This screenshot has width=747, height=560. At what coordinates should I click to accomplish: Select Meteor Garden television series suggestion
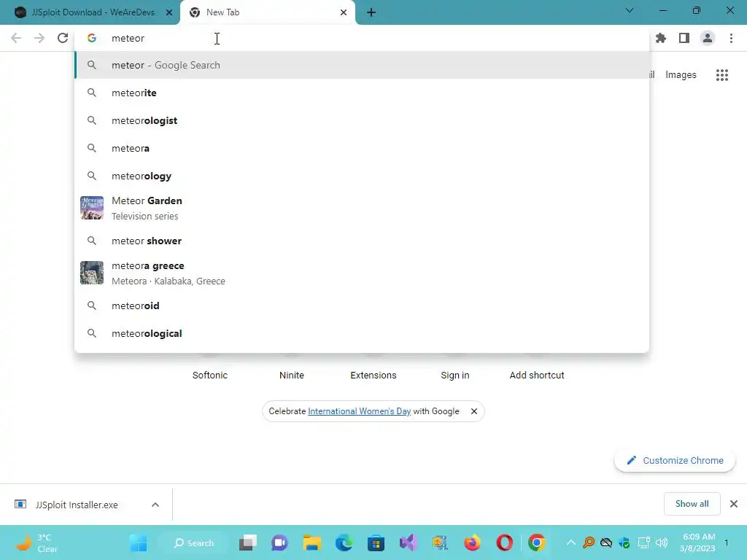coord(362,208)
